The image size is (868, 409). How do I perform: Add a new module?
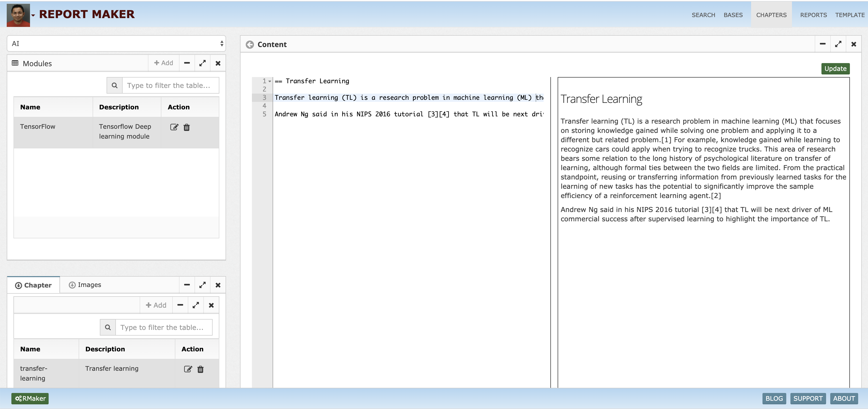tap(163, 63)
